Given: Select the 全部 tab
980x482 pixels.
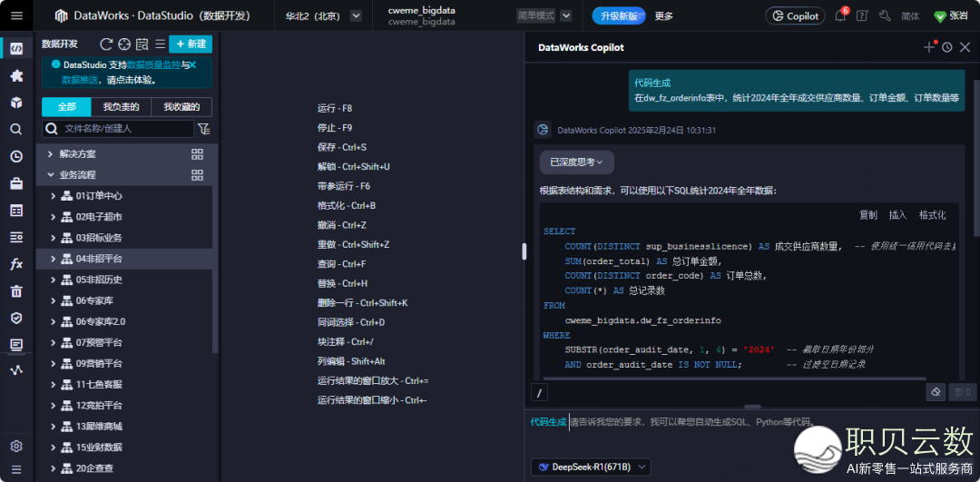Looking at the screenshot, I should point(66,107).
